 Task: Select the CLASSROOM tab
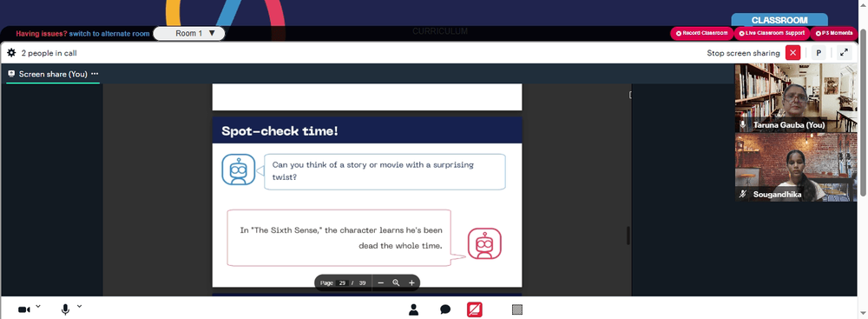pos(779,20)
